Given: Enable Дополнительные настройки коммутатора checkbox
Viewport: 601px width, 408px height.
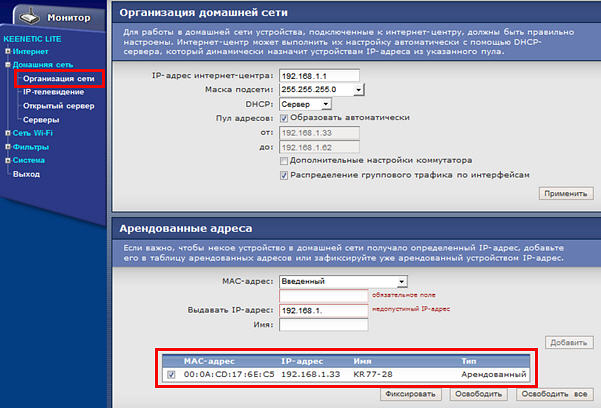Looking at the screenshot, I should (286, 160).
